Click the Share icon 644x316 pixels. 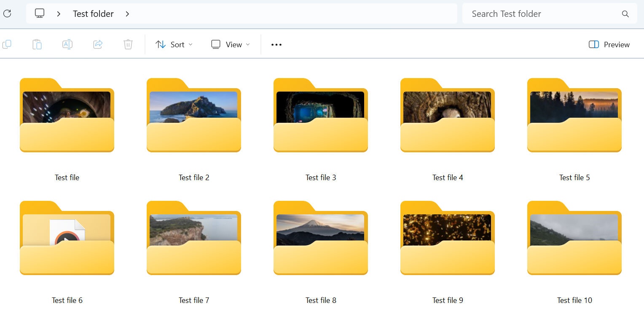point(98,44)
